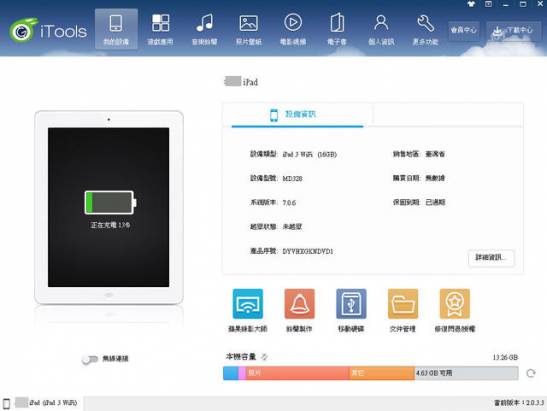Open the personal info person icon
The width and height of the screenshot is (547, 411).
point(381,29)
